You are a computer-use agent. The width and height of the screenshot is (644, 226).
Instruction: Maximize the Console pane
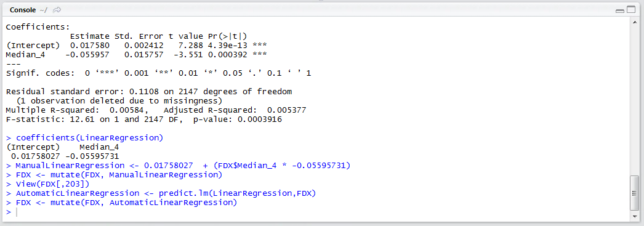[x=630, y=10]
